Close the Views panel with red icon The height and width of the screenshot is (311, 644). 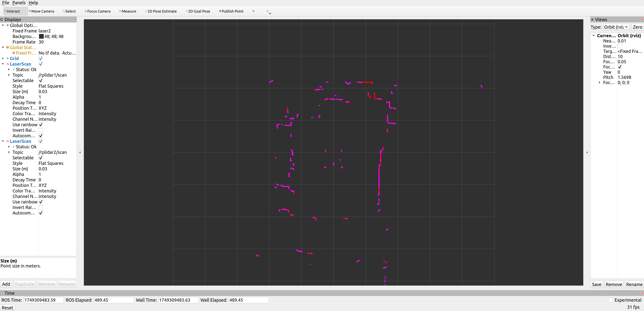pos(642,19)
